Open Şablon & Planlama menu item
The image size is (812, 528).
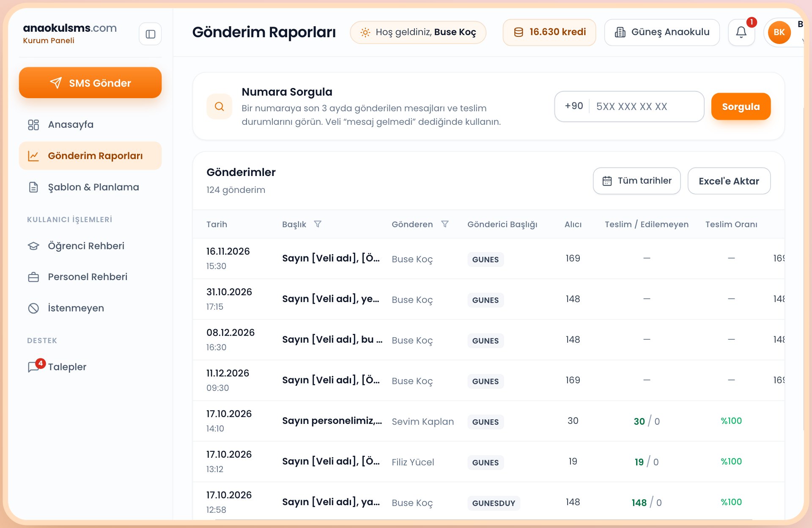coord(90,187)
